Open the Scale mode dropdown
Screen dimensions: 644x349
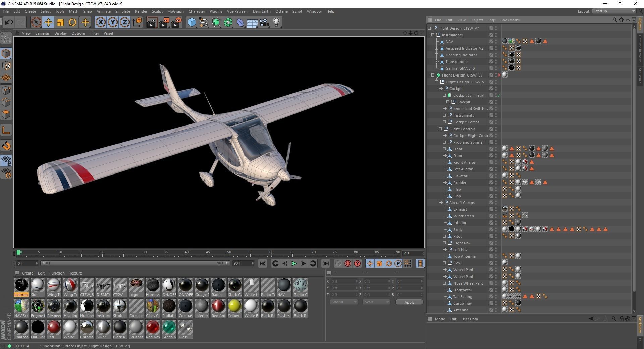pyautogui.click(x=376, y=302)
